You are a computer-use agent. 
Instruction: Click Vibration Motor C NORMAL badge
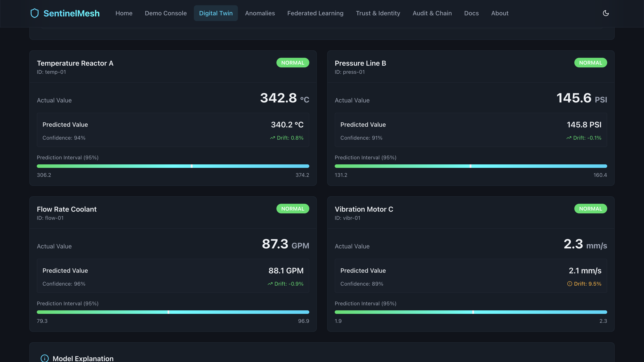tap(590, 209)
